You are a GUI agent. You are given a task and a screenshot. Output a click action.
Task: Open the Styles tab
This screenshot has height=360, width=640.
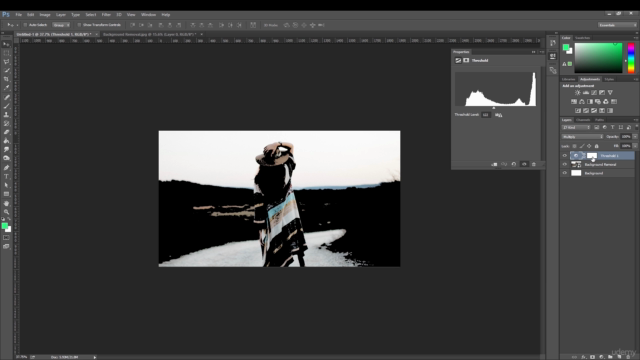pyautogui.click(x=609, y=79)
